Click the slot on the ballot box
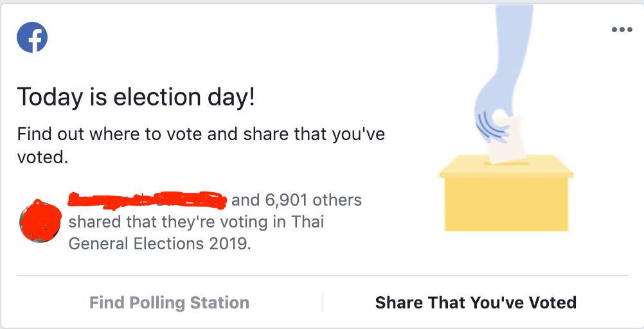The width and height of the screenshot is (644, 329). click(506, 163)
